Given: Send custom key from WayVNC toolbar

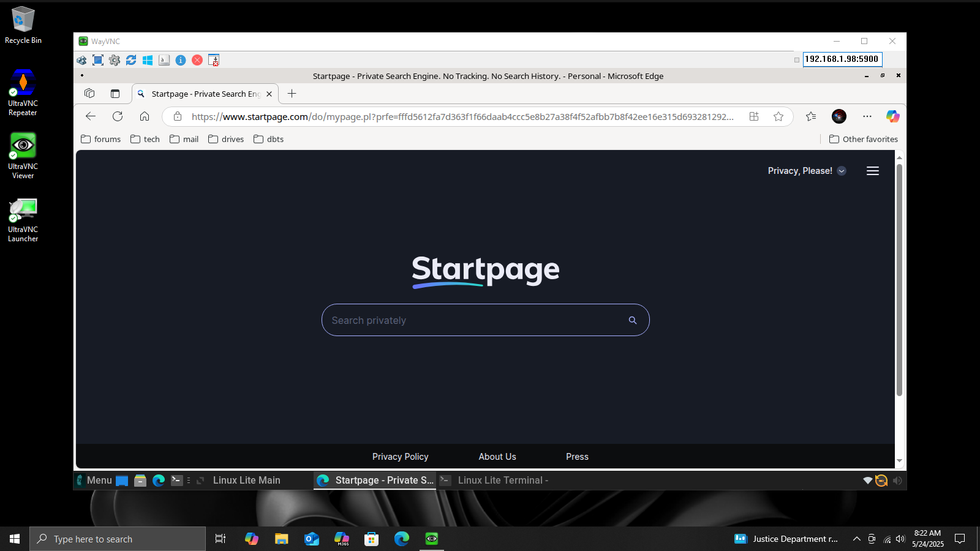Looking at the screenshot, I should (164, 60).
